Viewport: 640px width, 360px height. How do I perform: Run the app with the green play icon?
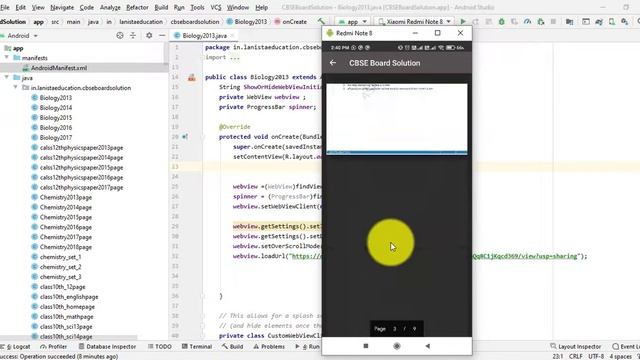[x=463, y=22]
